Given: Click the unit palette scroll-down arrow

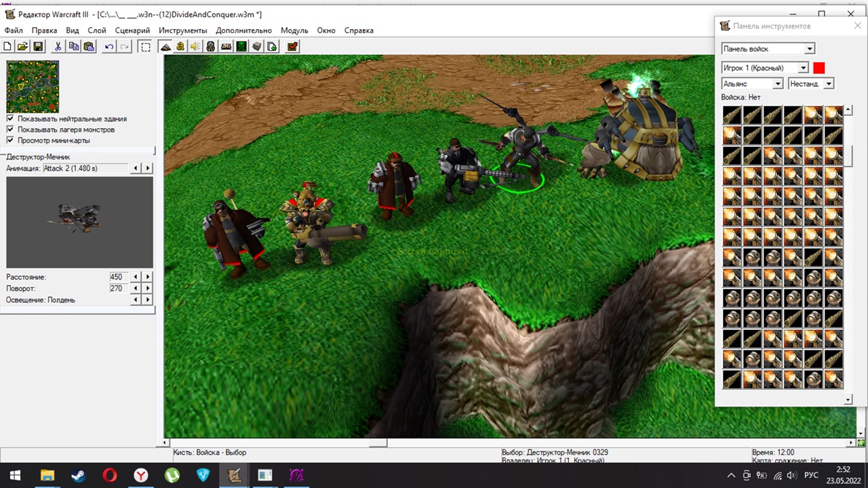Looking at the screenshot, I should click(848, 400).
